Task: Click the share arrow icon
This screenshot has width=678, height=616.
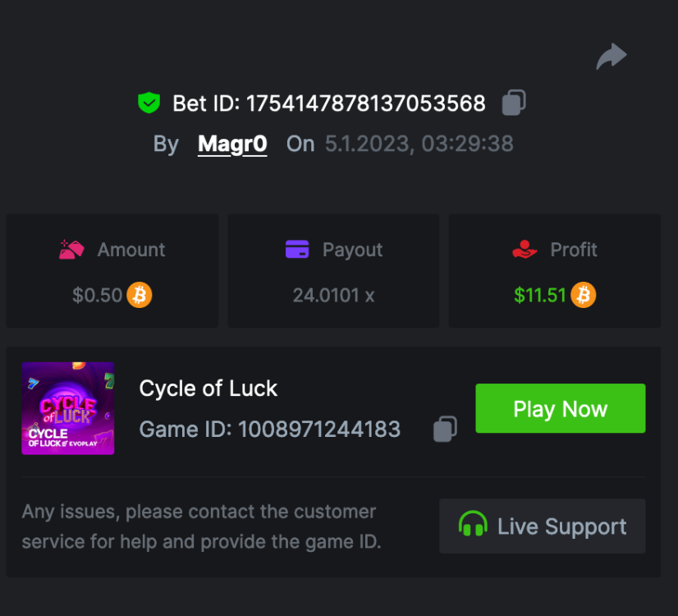Action: (611, 57)
